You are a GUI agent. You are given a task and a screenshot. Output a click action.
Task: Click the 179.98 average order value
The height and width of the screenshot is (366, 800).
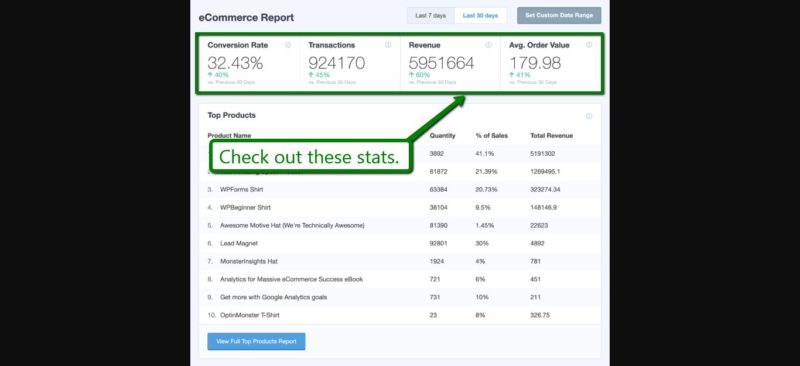535,63
